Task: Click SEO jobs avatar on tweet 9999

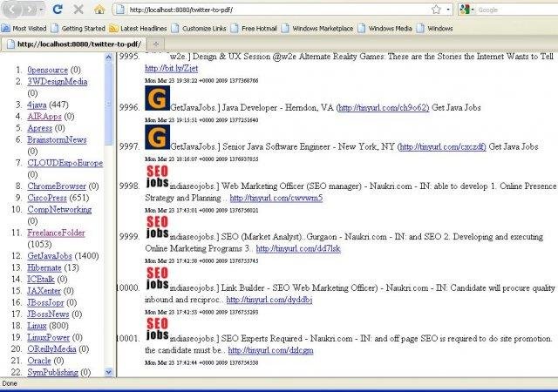Action: pyautogui.click(x=157, y=227)
